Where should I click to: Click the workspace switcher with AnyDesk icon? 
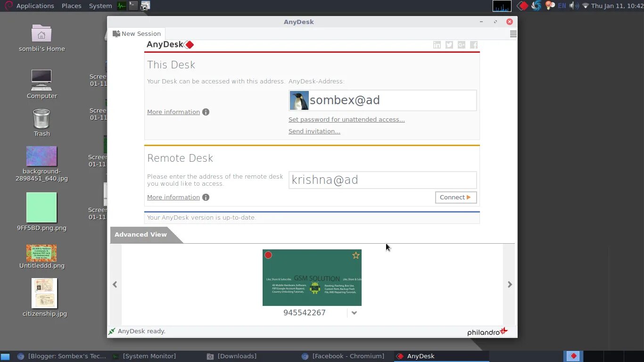click(x=573, y=356)
